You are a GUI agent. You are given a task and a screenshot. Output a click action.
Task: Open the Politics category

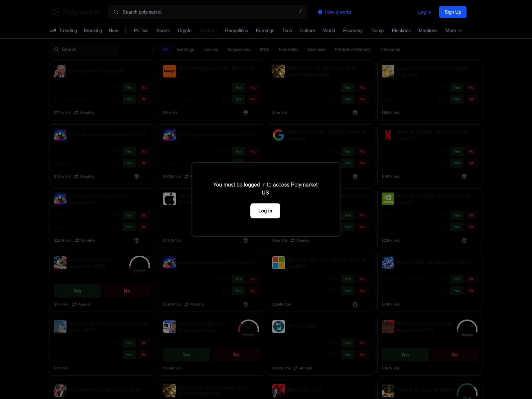coord(141,31)
